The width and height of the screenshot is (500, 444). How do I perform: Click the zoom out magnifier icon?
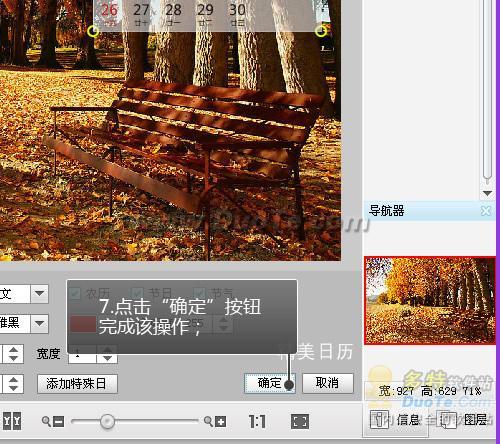point(53,421)
